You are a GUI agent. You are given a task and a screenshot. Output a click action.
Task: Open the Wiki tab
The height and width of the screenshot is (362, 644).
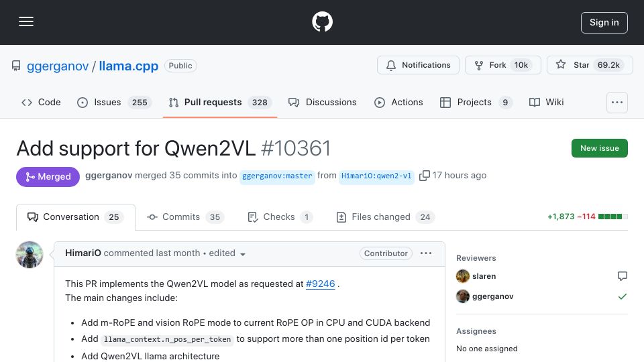coord(546,102)
